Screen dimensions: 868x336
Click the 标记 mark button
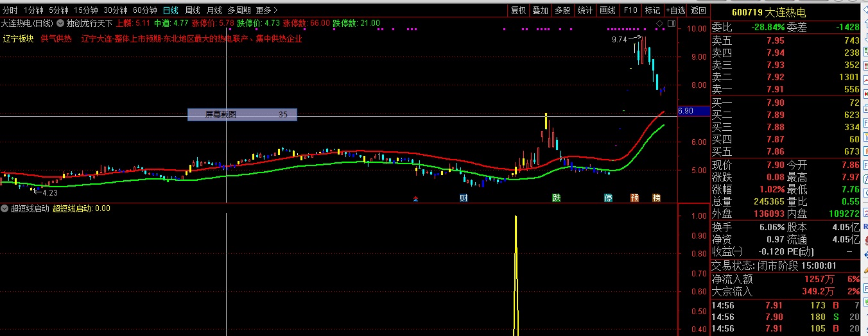(652, 10)
